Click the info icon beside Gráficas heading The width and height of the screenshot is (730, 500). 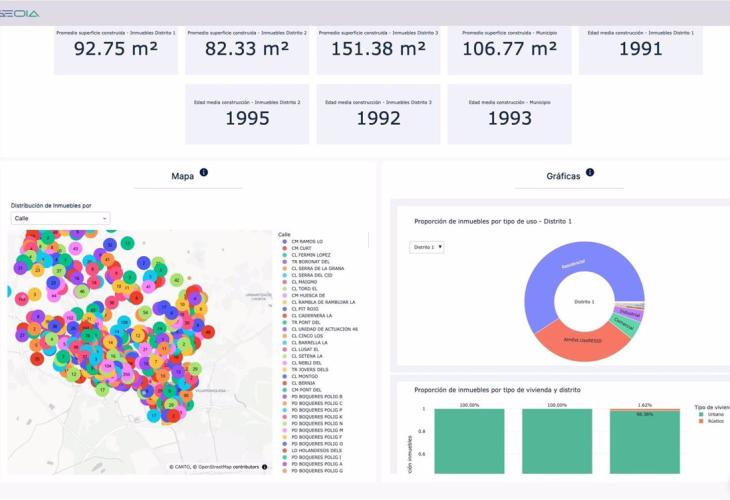(x=590, y=172)
